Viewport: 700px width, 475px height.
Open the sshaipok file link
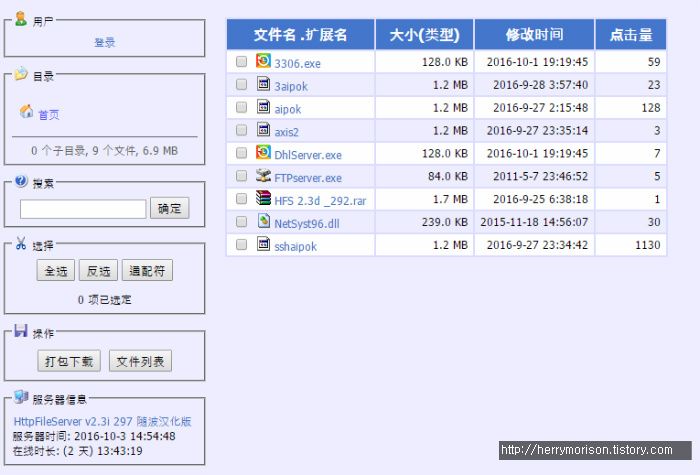point(296,246)
